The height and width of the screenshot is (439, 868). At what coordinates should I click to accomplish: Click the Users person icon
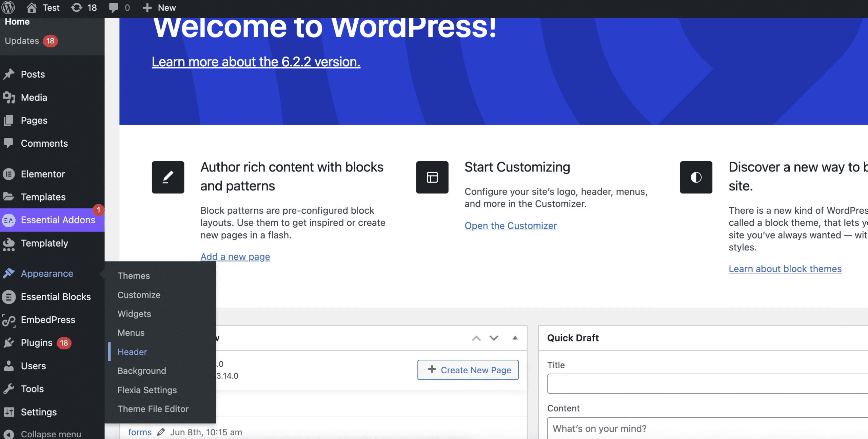(x=9, y=366)
